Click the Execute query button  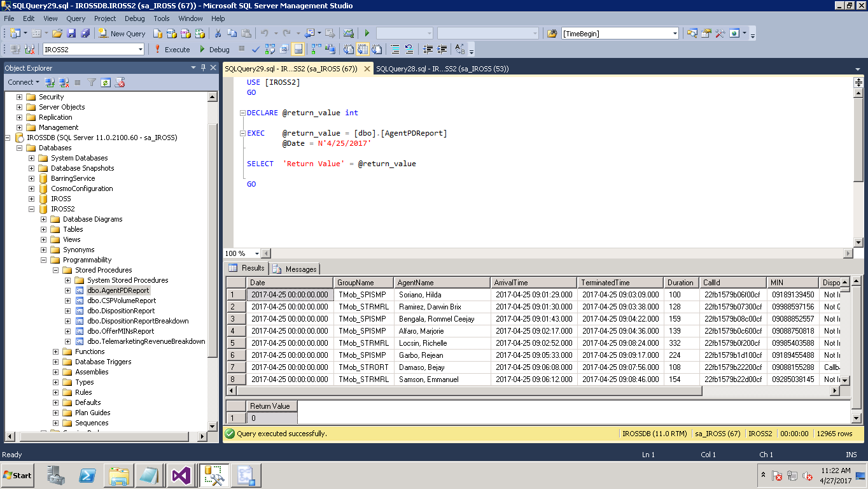pyautogui.click(x=172, y=49)
